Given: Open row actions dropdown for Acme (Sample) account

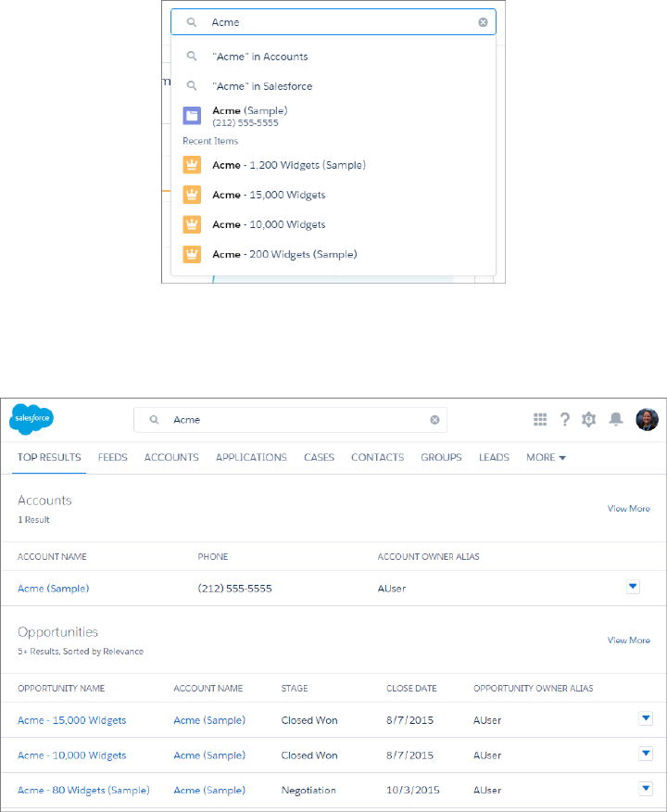Looking at the screenshot, I should [633, 587].
